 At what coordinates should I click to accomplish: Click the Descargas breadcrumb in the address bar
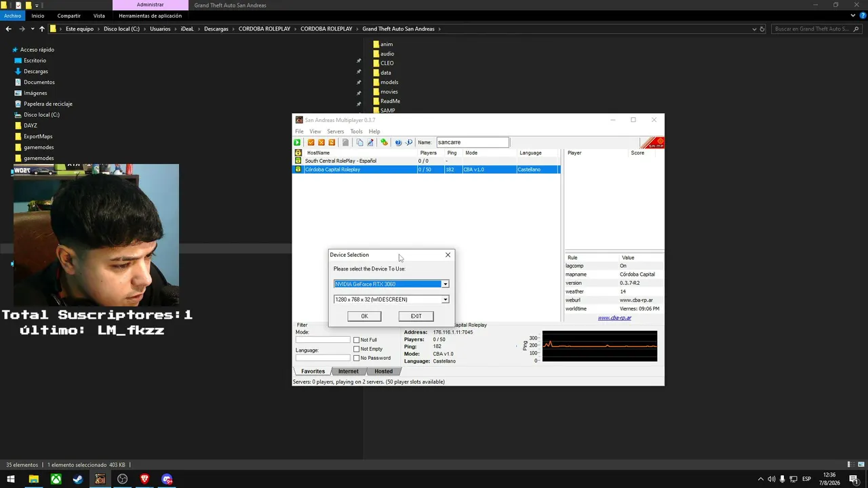(216, 29)
